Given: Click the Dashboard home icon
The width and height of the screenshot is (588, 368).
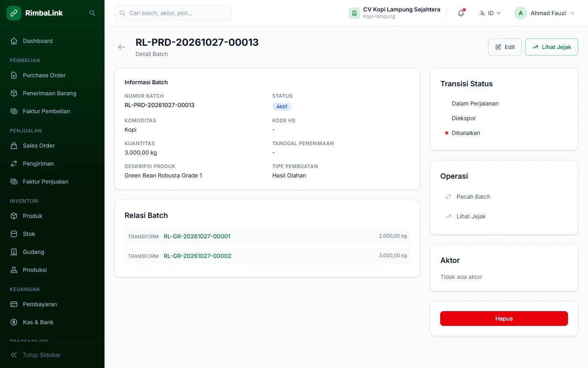Looking at the screenshot, I should 14,41.
